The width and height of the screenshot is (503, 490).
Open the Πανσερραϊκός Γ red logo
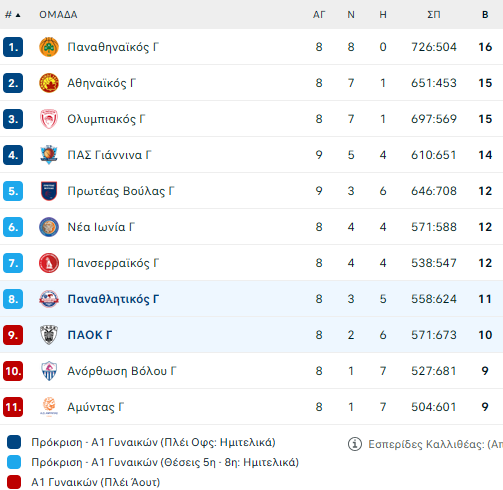49,263
